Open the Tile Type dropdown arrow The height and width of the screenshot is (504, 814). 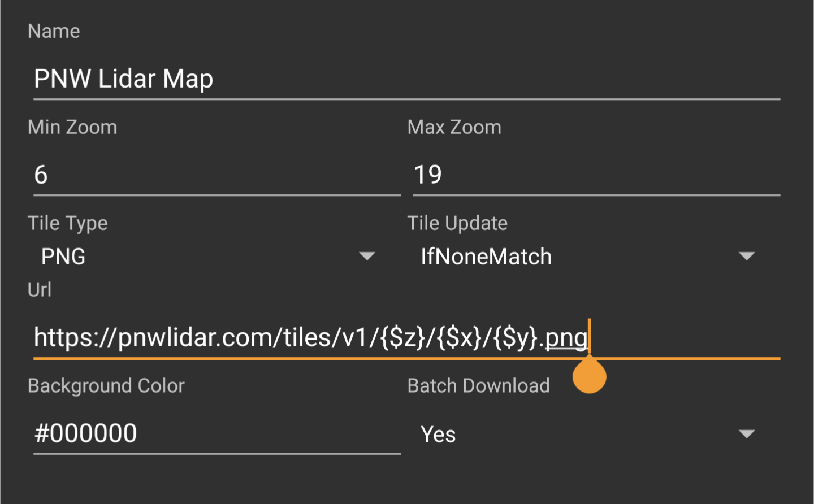tap(367, 257)
